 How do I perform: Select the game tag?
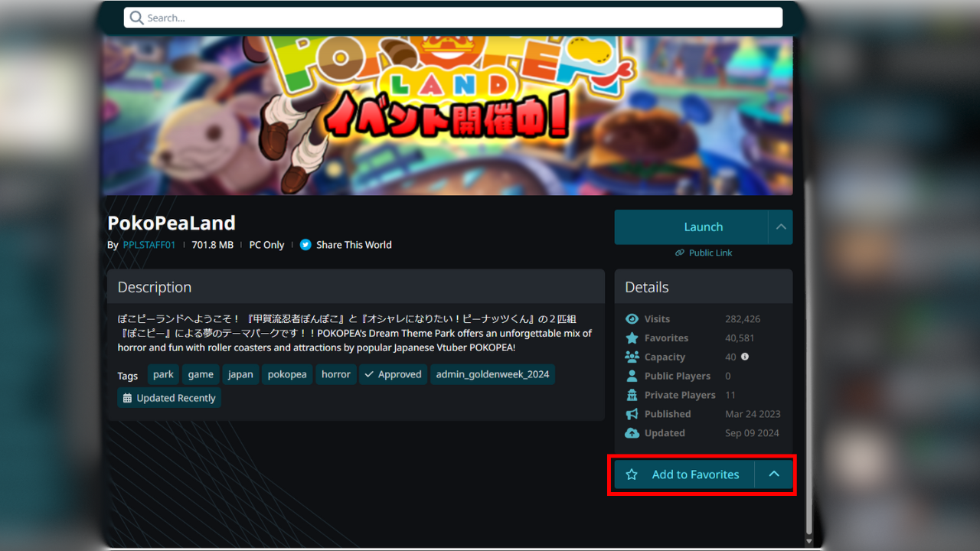201,374
